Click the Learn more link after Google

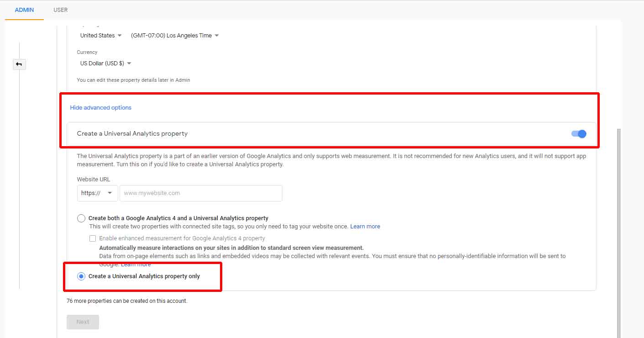pos(136,264)
